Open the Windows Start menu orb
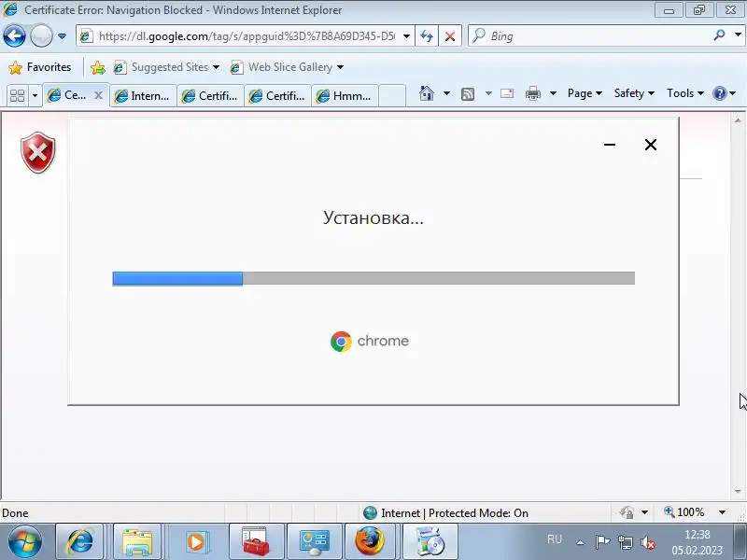 (24, 542)
